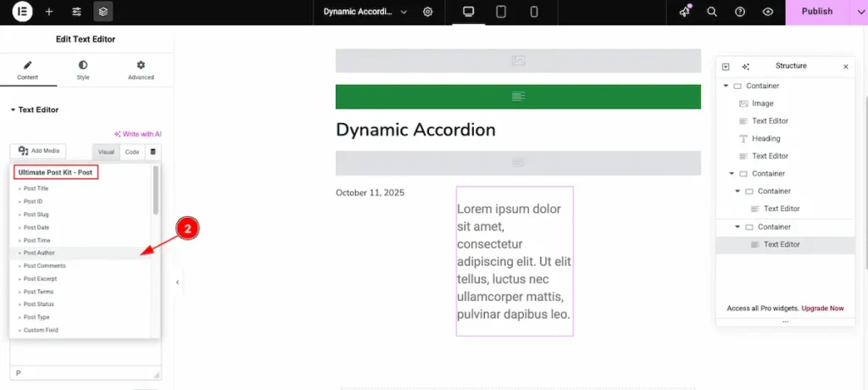Collapse the Text Editor section arrow

(13, 110)
